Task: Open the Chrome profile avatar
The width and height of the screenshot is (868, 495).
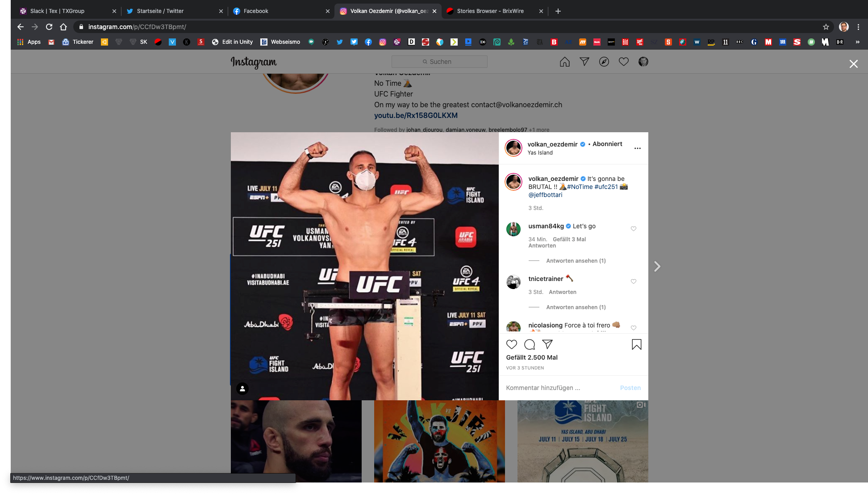Action: pos(843,27)
